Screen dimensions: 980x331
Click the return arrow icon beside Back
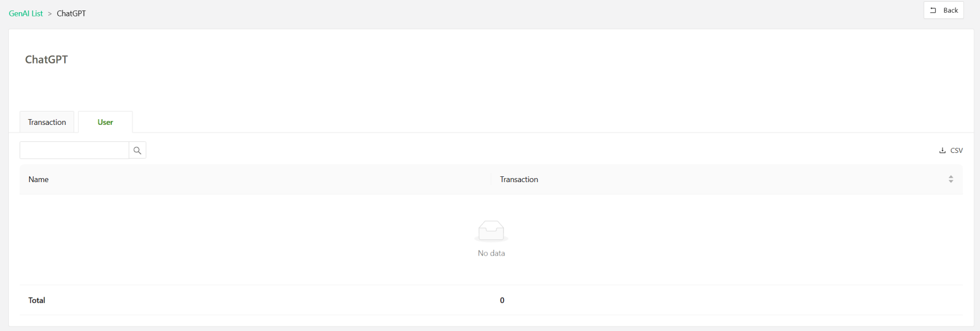[x=933, y=11]
